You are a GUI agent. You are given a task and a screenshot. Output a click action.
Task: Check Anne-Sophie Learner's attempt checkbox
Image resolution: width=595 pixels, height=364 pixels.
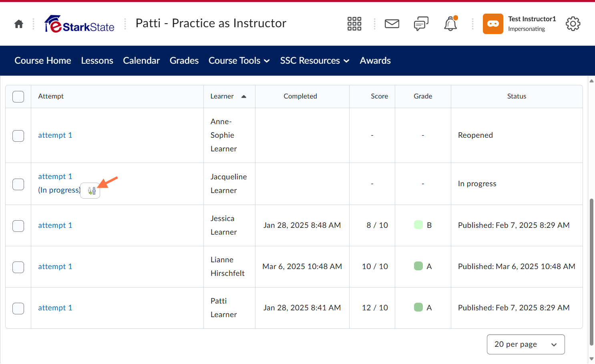coord(18,136)
